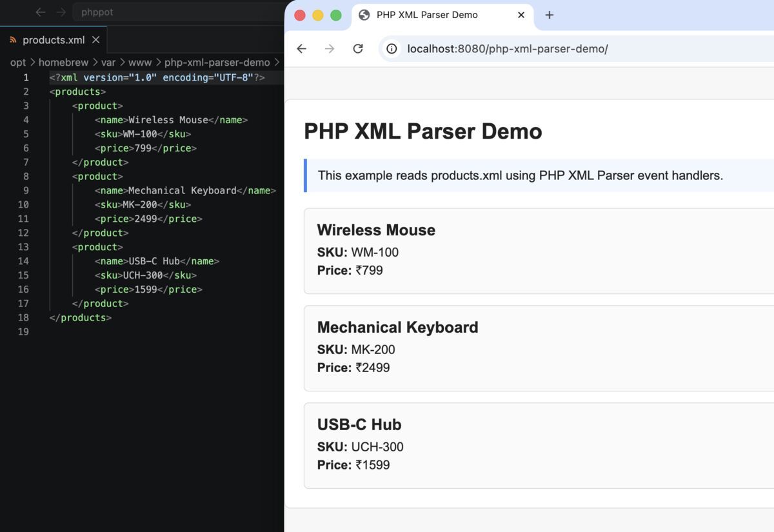Click the SKU: MK-200 text

pos(356,350)
